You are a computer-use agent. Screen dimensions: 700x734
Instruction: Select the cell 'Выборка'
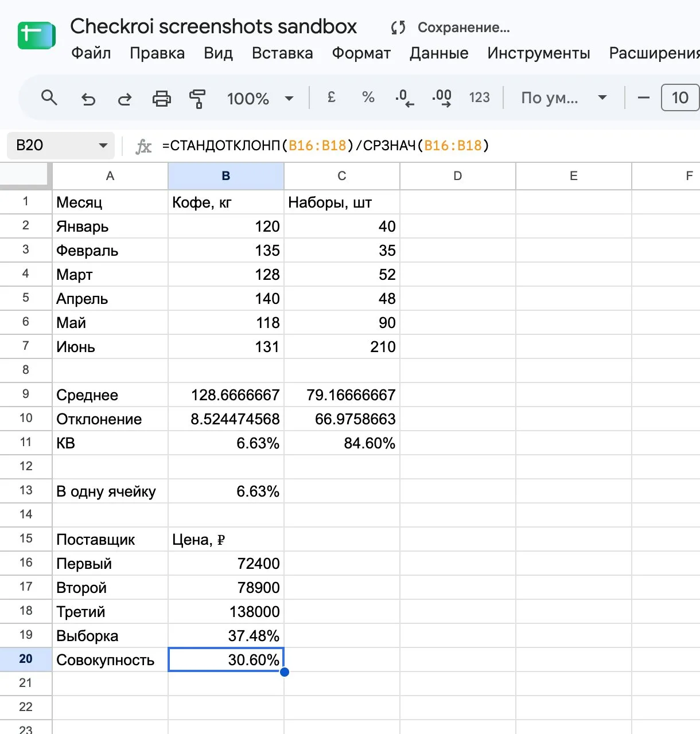(110, 635)
